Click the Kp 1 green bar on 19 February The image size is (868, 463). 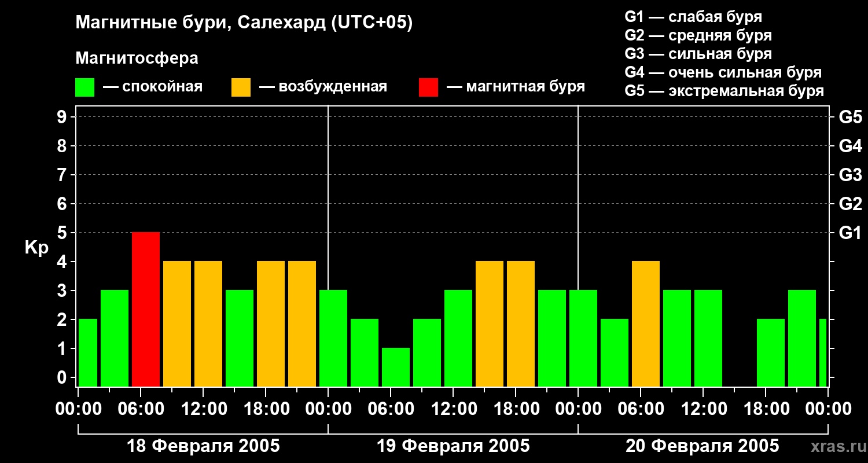click(x=396, y=367)
